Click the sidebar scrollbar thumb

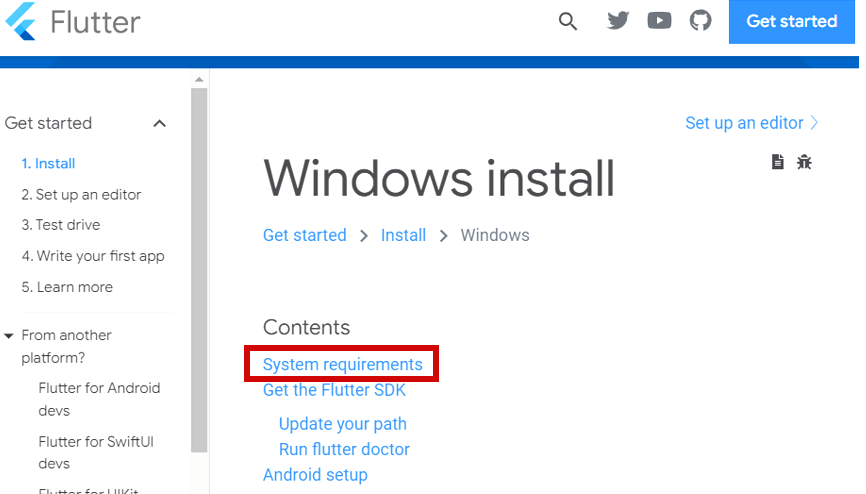tap(199, 270)
